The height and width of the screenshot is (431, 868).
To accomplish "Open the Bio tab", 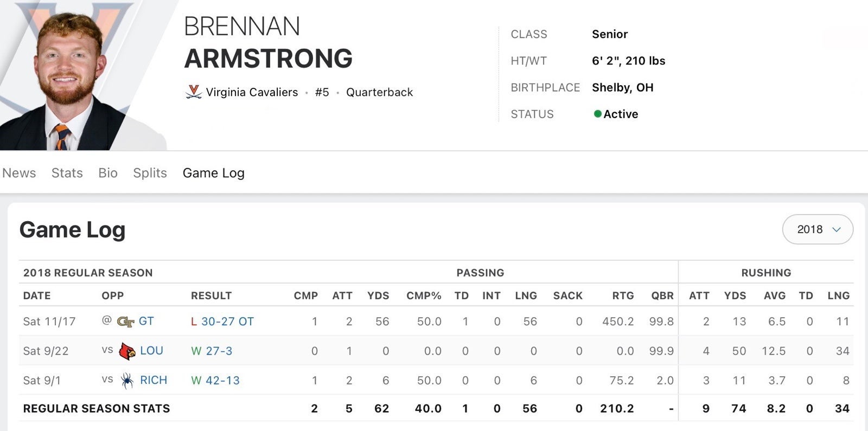I will coord(108,173).
